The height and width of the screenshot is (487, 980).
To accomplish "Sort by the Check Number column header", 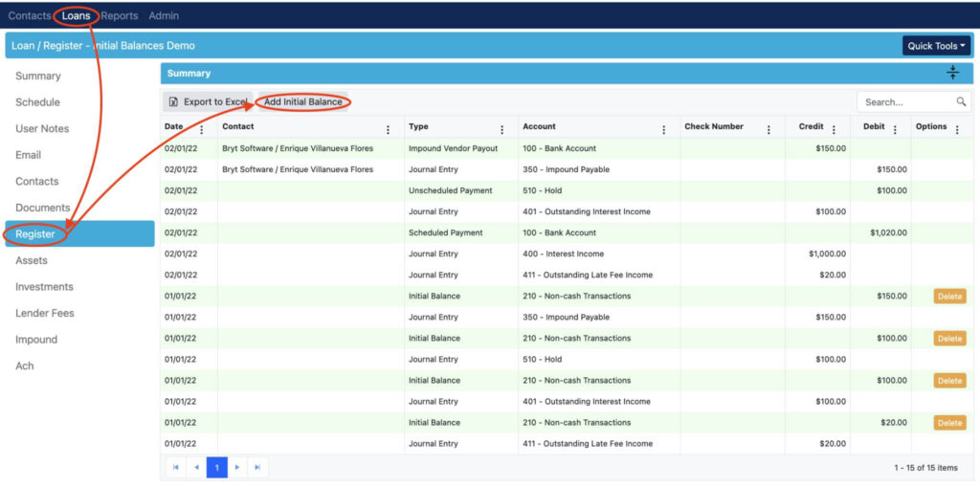I will (714, 126).
